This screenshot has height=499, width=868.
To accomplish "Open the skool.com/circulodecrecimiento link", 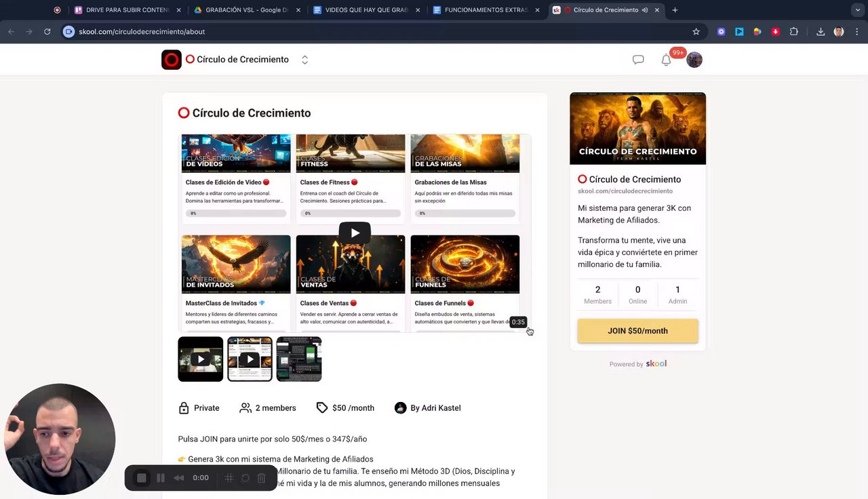I will (x=625, y=191).
